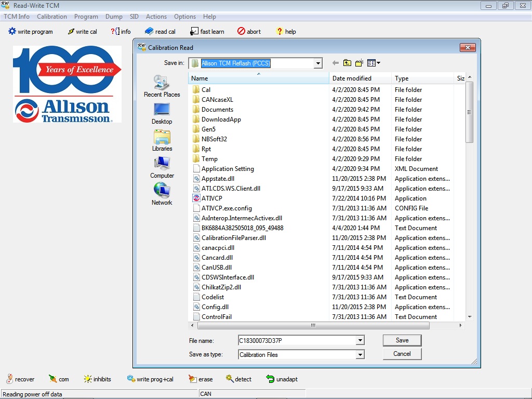Image resolution: width=532 pixels, height=399 pixels.
Task: Click the inhibits sun icon
Action: pos(87,379)
